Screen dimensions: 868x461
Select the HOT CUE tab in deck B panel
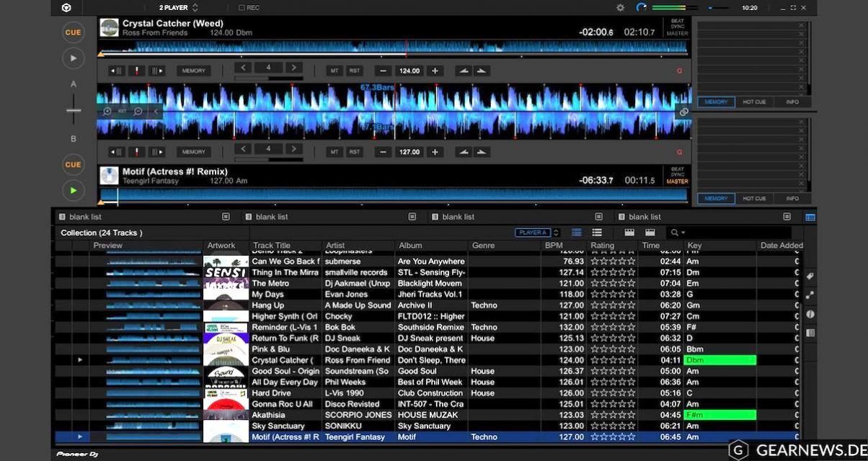(754, 198)
